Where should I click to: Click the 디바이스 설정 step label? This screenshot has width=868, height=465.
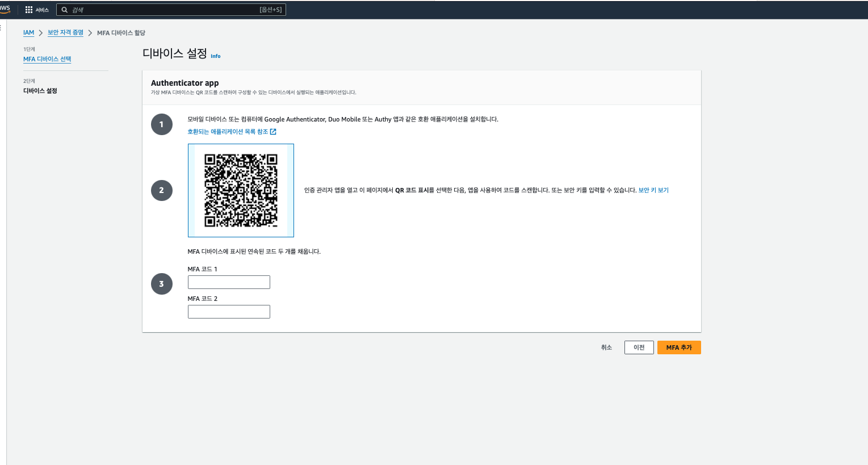pos(40,91)
